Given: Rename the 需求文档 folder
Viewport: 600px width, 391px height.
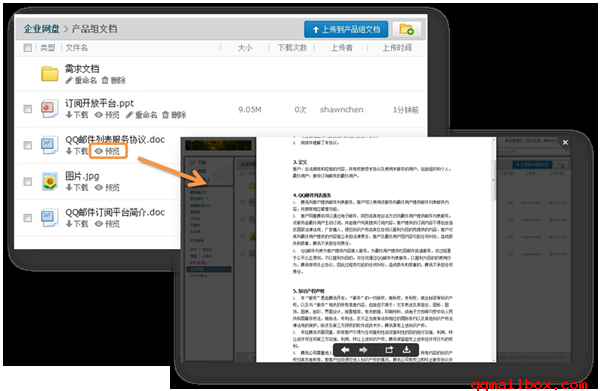Looking at the screenshot, I should click(81, 80).
